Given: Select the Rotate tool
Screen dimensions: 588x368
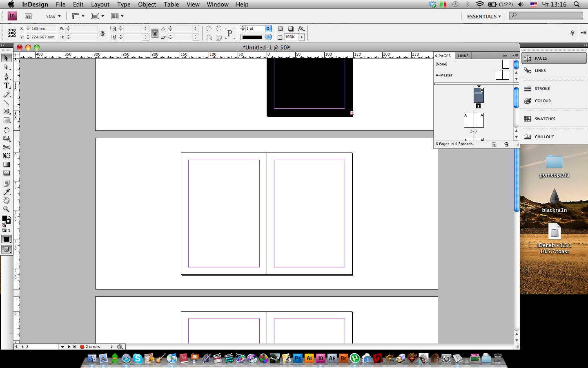Looking at the screenshot, I should (x=6, y=130).
